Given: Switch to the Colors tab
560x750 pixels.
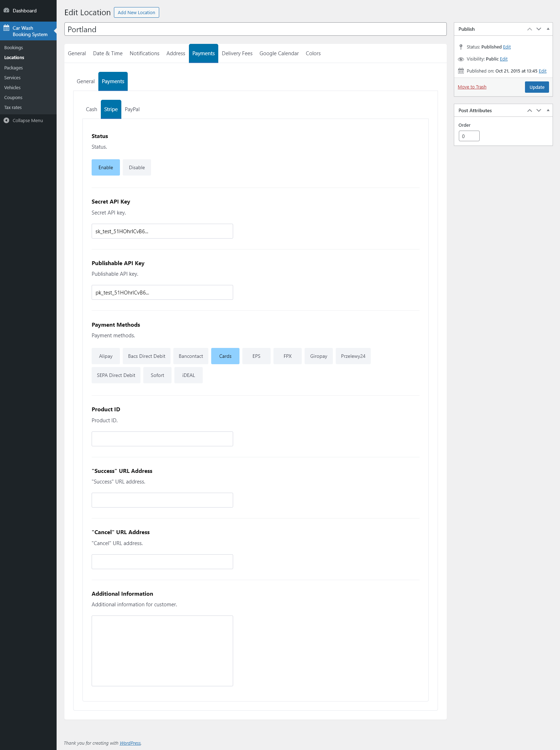Looking at the screenshot, I should tap(313, 53).
